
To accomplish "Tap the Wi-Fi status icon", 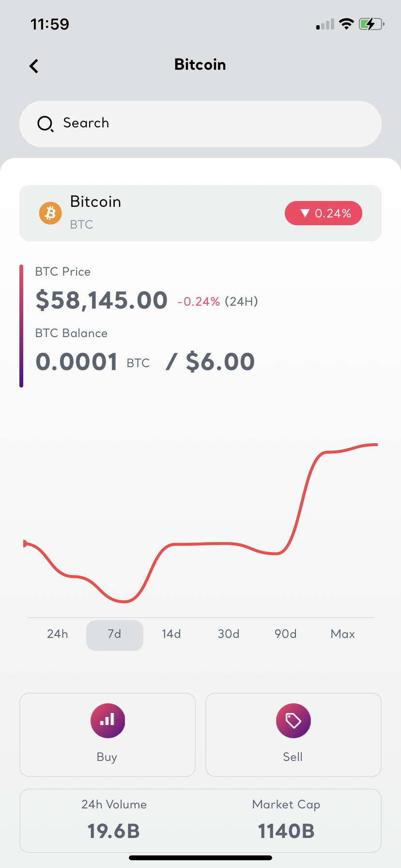I will 346,24.
